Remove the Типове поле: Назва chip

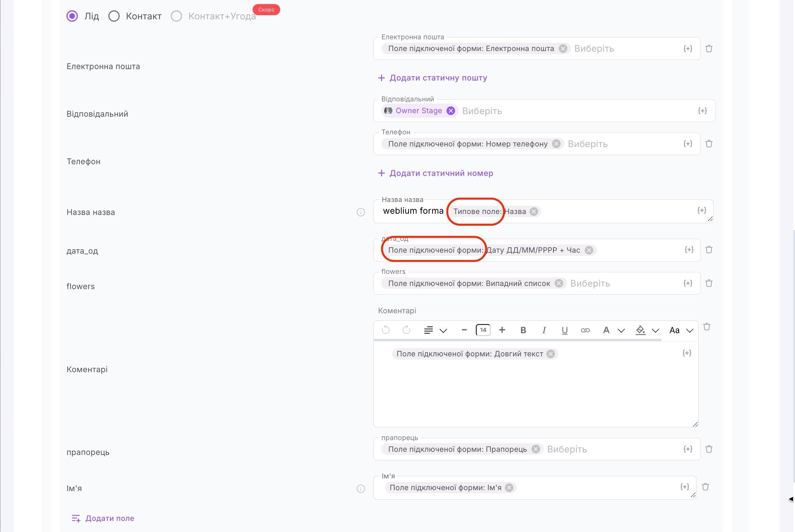pos(534,211)
